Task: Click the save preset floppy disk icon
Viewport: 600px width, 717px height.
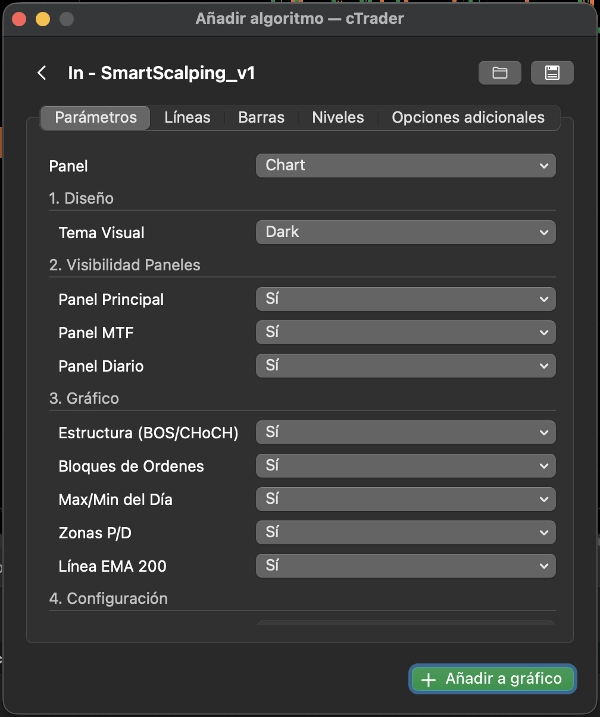Action: [552, 73]
